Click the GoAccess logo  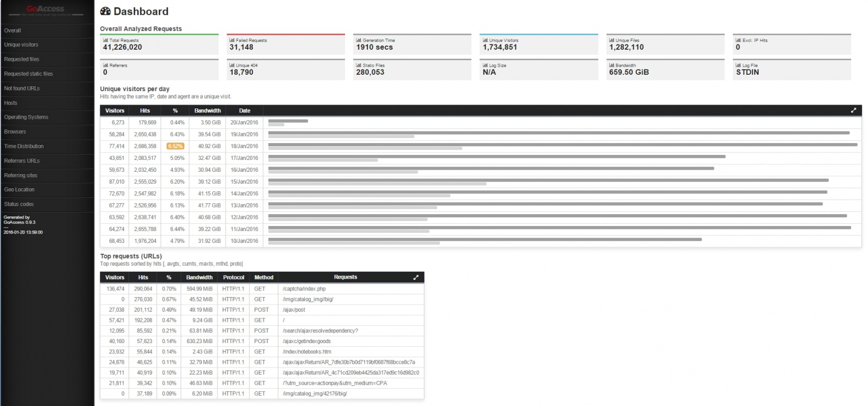click(x=46, y=10)
